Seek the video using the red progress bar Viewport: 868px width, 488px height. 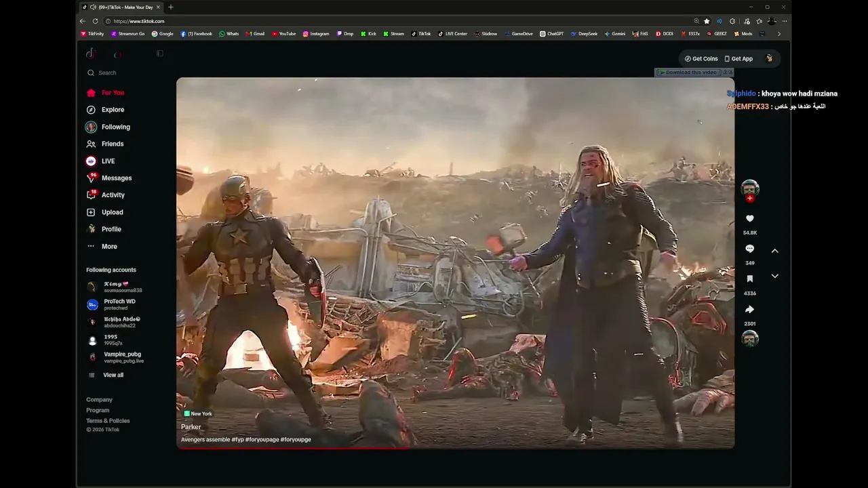click(455, 447)
